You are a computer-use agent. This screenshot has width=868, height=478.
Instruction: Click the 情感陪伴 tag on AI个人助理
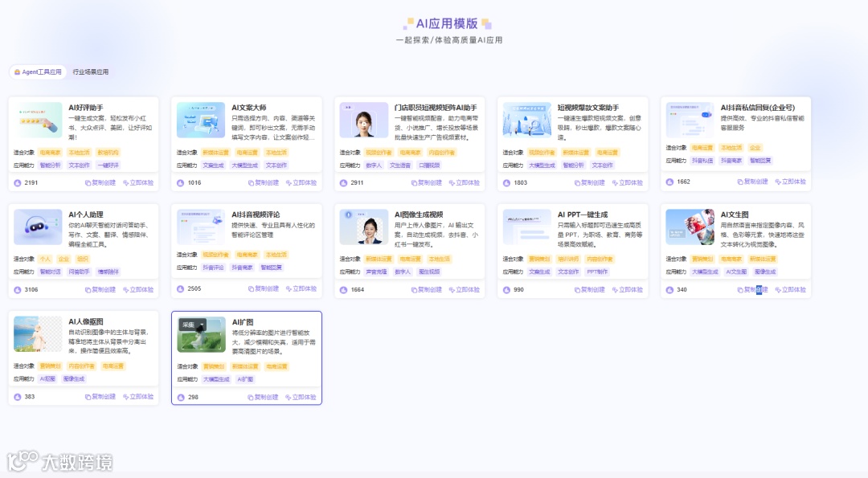(x=108, y=272)
